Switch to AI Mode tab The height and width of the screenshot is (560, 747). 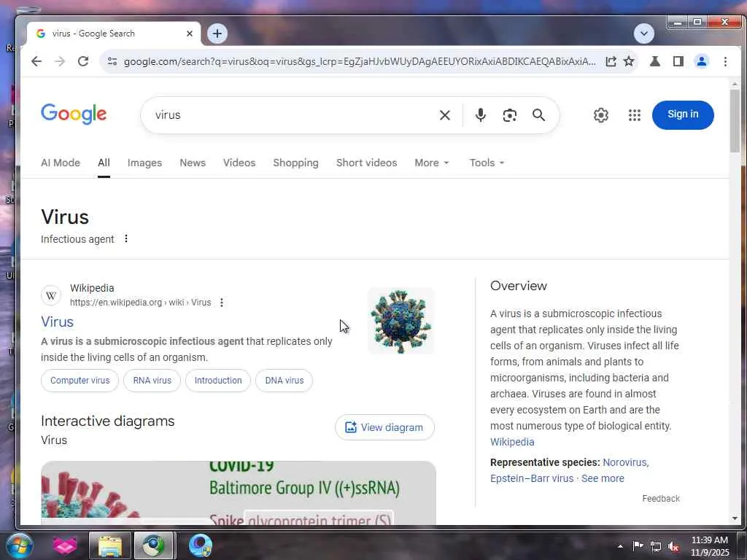coord(61,163)
